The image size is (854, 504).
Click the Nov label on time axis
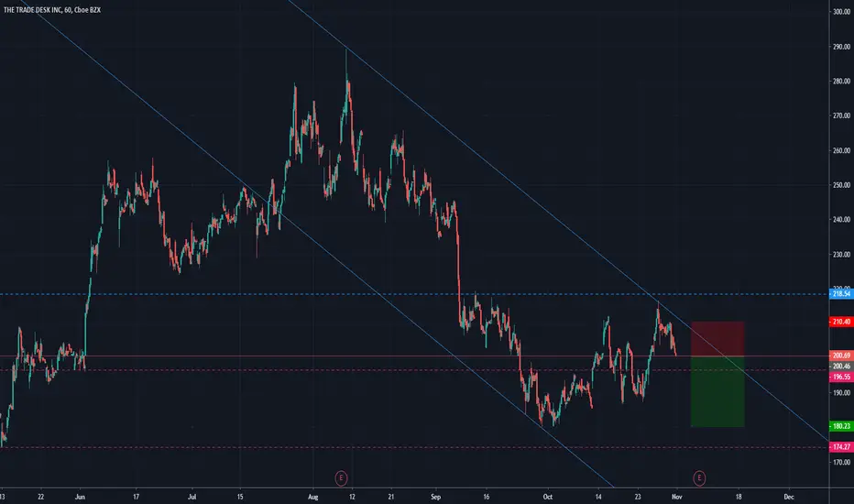coord(676,497)
